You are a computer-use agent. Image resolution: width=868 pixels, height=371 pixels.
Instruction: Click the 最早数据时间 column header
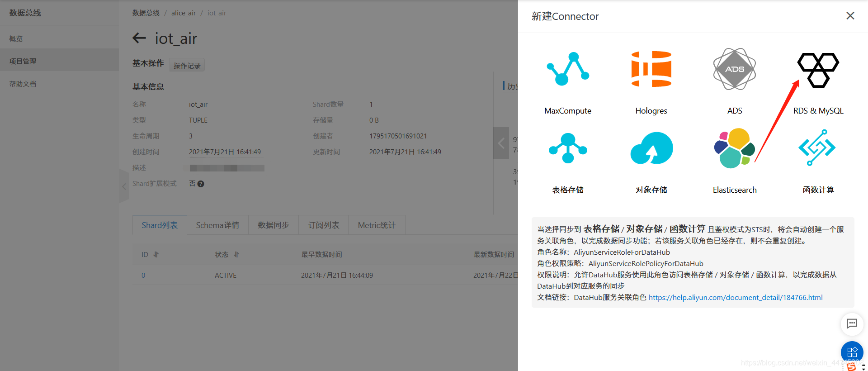pos(322,255)
